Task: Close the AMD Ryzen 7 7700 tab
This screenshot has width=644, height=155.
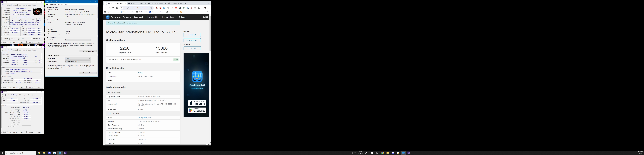Action: 145,3
